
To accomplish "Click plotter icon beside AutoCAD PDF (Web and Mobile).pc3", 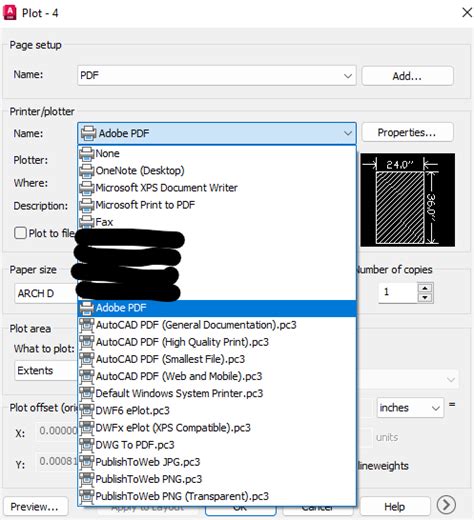I will [x=87, y=376].
